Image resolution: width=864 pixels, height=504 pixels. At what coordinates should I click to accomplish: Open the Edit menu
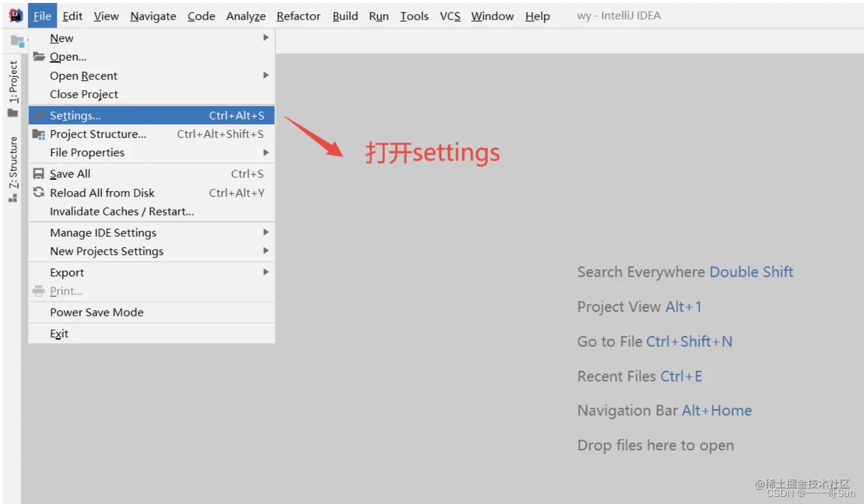(72, 16)
